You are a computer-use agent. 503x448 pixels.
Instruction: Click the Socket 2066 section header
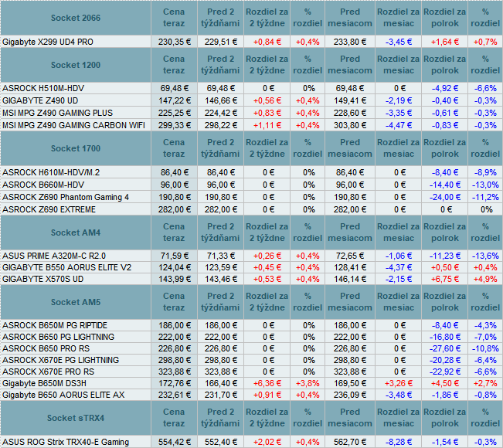[x=76, y=18]
